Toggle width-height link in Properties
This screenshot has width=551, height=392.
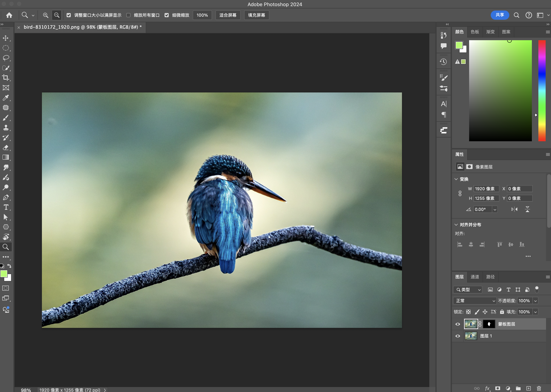pos(460,193)
